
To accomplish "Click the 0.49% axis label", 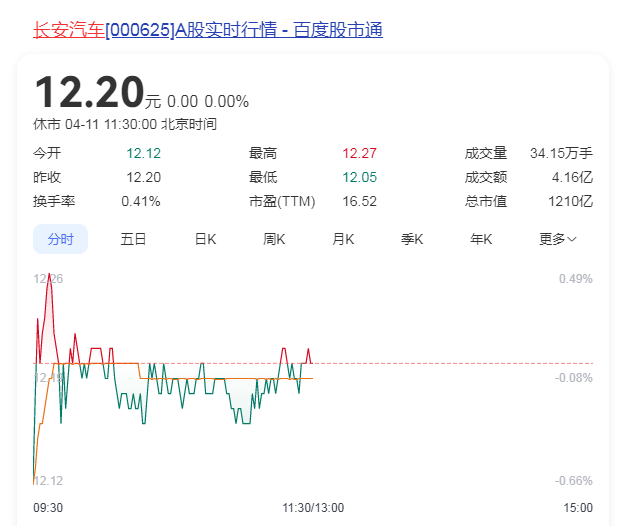I will click(x=575, y=279).
